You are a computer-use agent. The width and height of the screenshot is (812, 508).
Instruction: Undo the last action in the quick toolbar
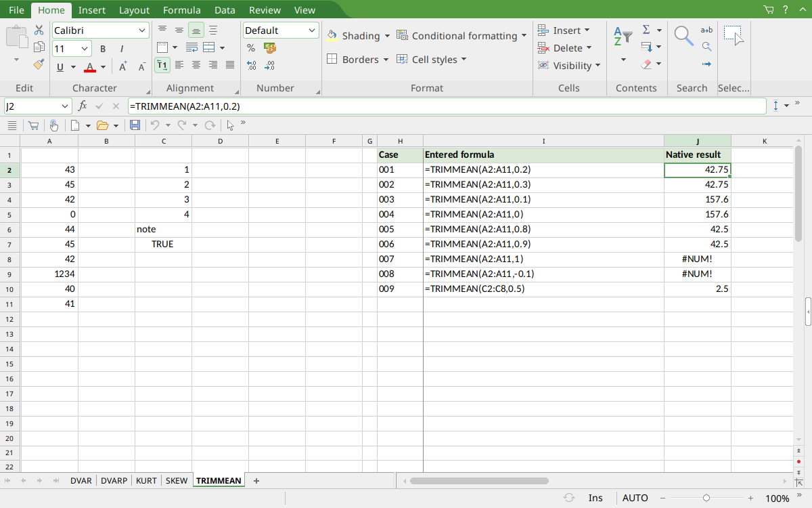(x=155, y=125)
